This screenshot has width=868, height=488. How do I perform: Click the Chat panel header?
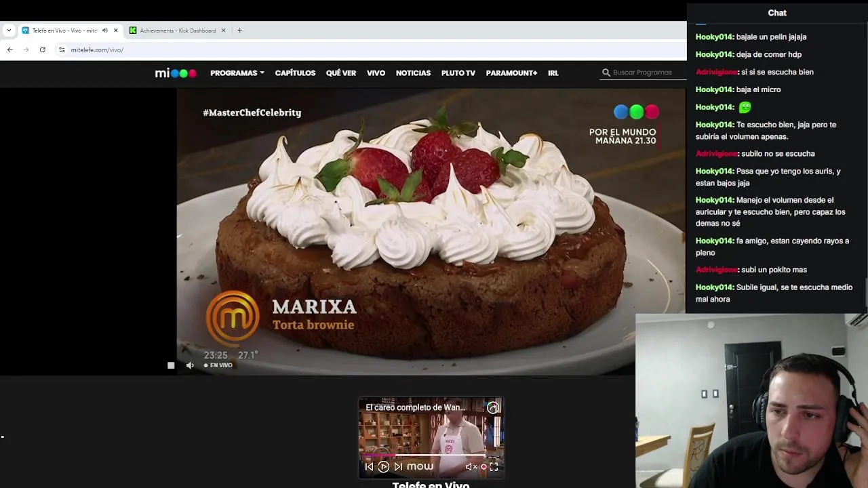(777, 13)
